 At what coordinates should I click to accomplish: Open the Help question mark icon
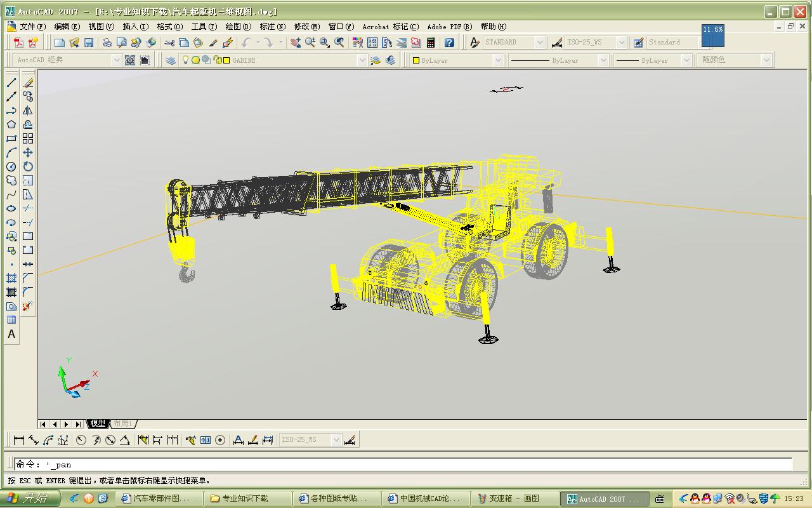click(449, 43)
